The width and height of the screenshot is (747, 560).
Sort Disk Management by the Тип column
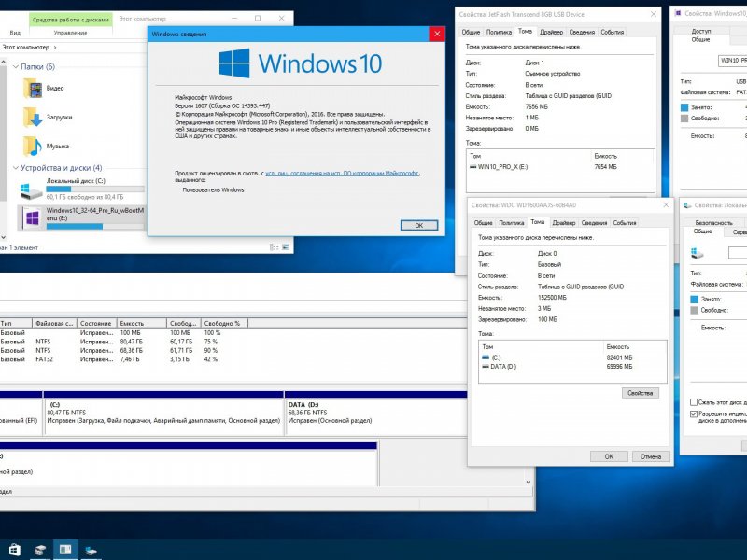click(x=16, y=323)
